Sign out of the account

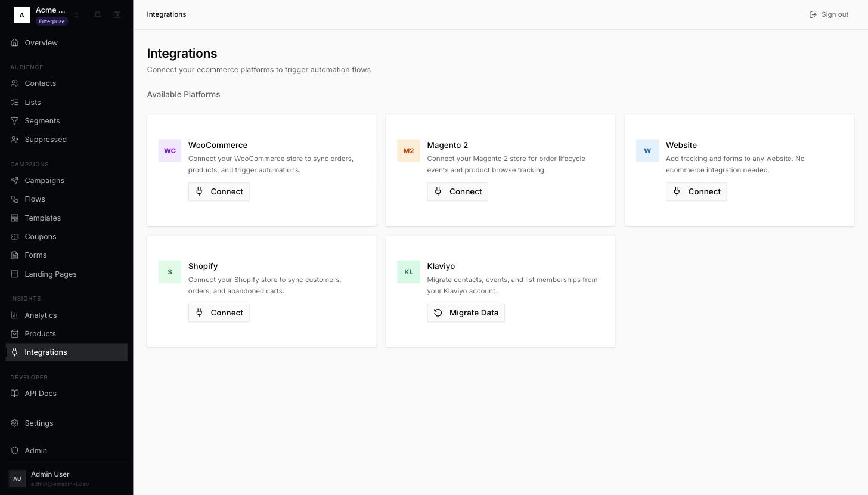click(x=829, y=14)
